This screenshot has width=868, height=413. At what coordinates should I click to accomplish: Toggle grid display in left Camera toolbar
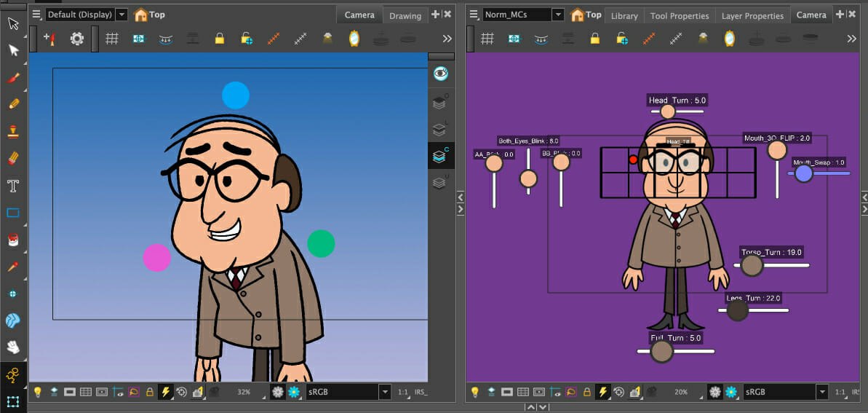112,39
